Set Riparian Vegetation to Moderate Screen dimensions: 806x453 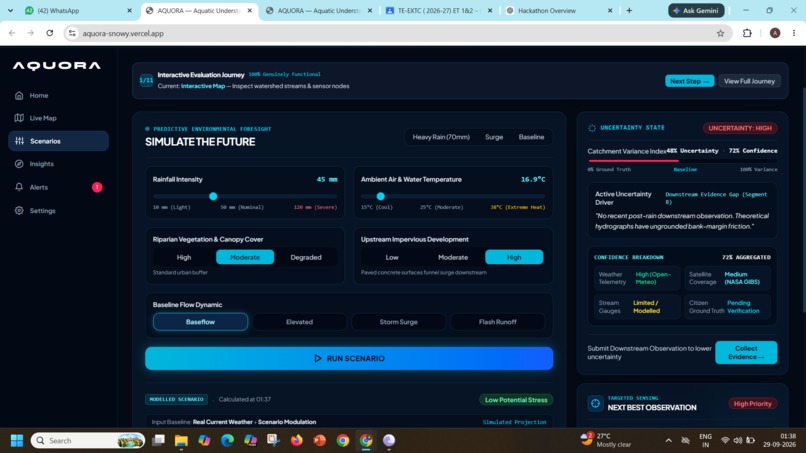click(245, 257)
